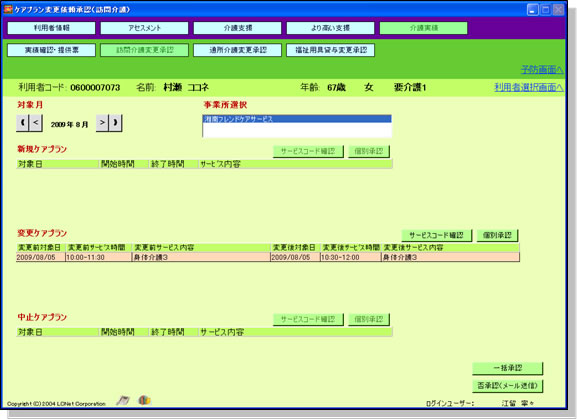This screenshot has width=577, height=419.
Task: Select the 2009/08/05 changed care plan row
Action: click(268, 257)
